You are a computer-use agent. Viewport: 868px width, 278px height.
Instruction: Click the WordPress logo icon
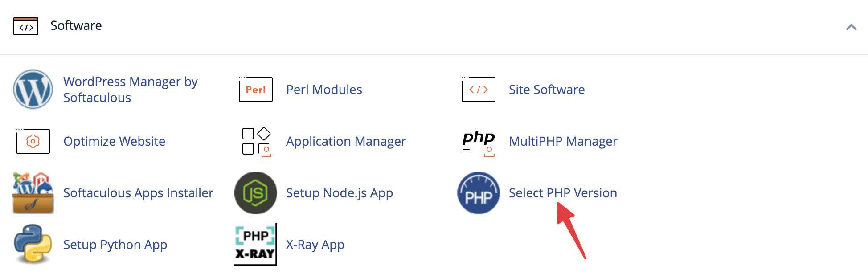point(33,89)
